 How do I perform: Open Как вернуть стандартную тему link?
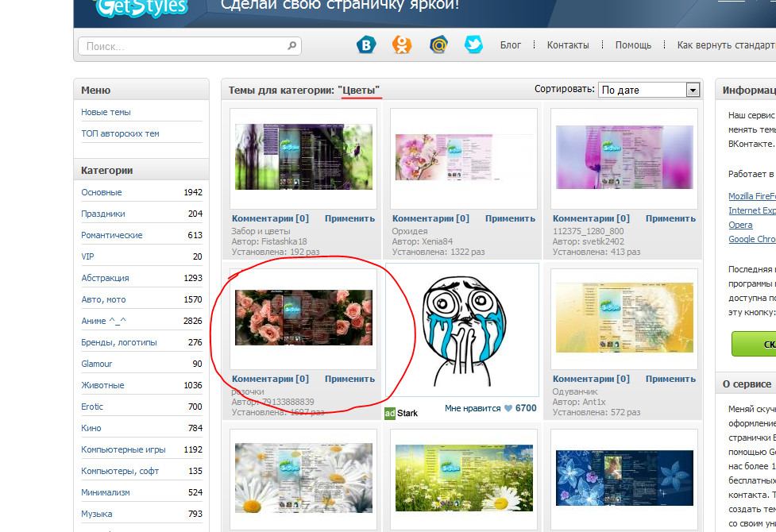726,45
